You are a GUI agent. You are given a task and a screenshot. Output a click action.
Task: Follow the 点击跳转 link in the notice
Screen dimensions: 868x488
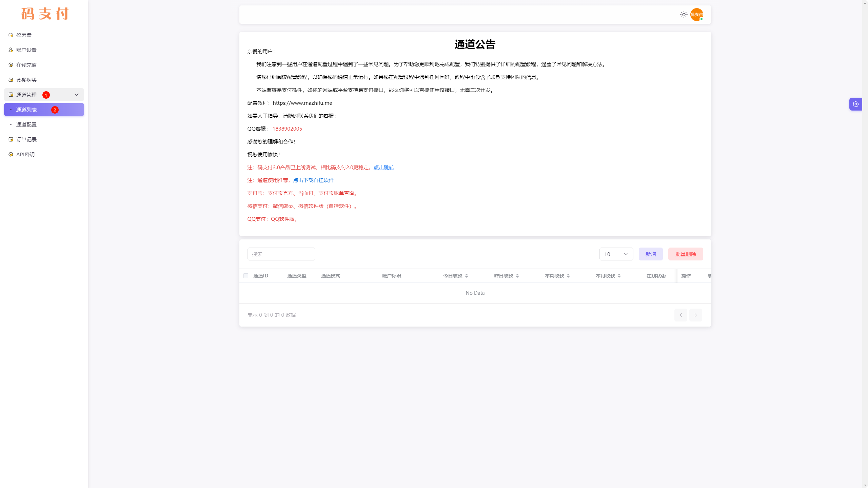pos(383,167)
